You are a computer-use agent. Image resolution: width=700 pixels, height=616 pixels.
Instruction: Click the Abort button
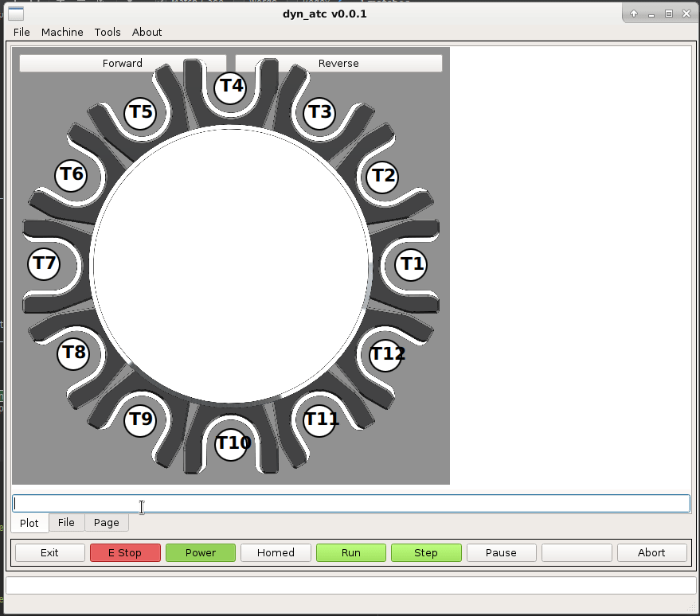pyautogui.click(x=651, y=552)
